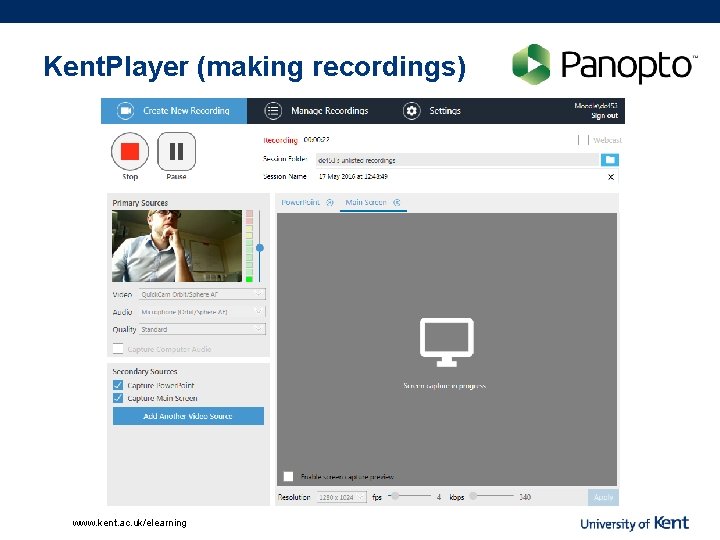
Task: Click the University of Kent logo
Action: click(x=635, y=523)
